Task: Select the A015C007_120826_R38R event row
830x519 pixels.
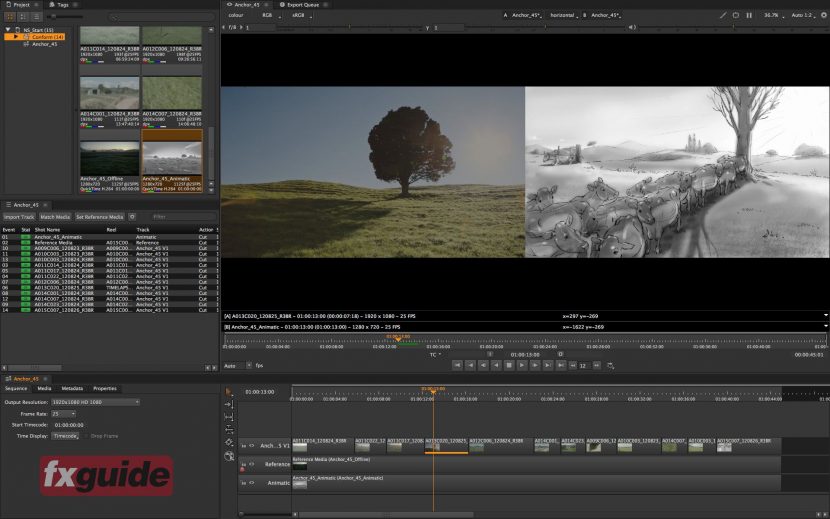Action: click(x=109, y=310)
